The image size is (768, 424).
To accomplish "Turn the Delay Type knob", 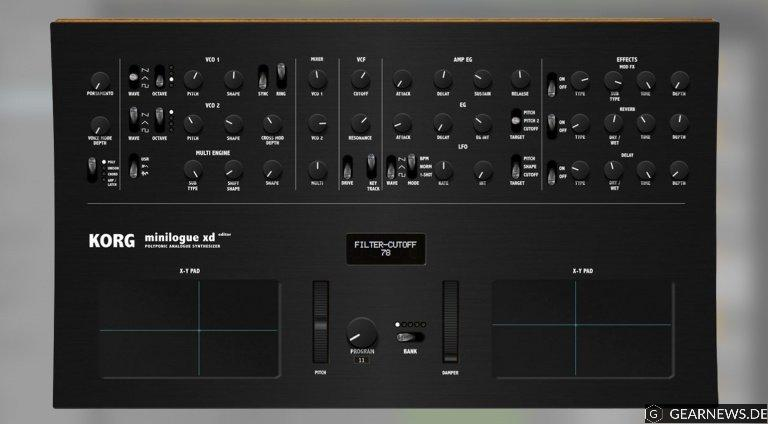I will [580, 170].
